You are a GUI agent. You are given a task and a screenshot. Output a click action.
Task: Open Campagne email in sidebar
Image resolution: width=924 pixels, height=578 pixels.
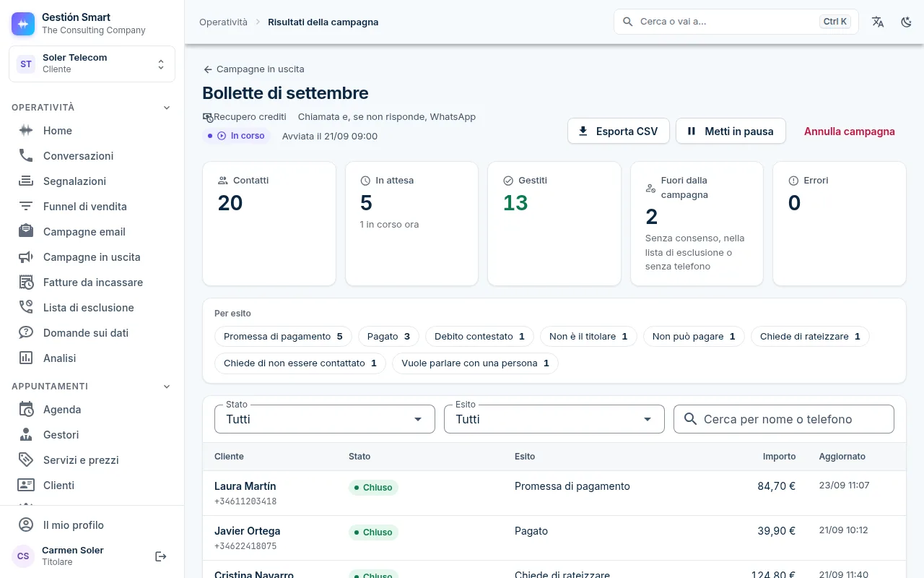[x=92, y=232]
